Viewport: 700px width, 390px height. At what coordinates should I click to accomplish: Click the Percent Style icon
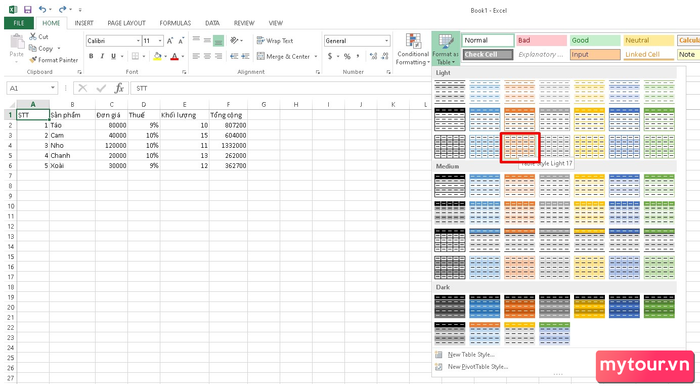point(347,56)
